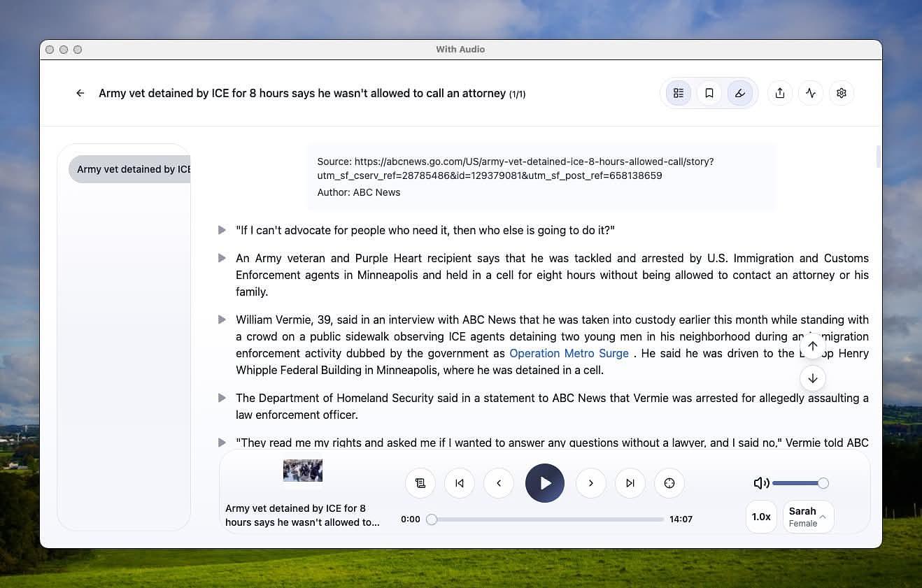The width and height of the screenshot is (922, 588).
Task: Click the playback progress slider track
Action: (547, 519)
